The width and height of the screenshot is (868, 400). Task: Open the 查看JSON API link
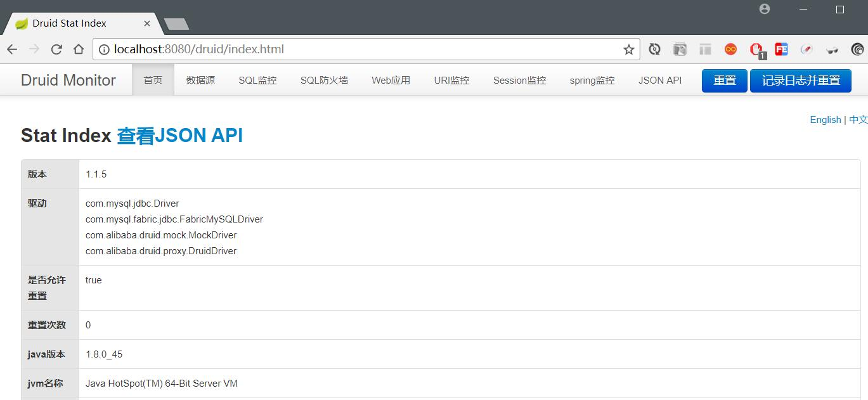[x=179, y=135]
